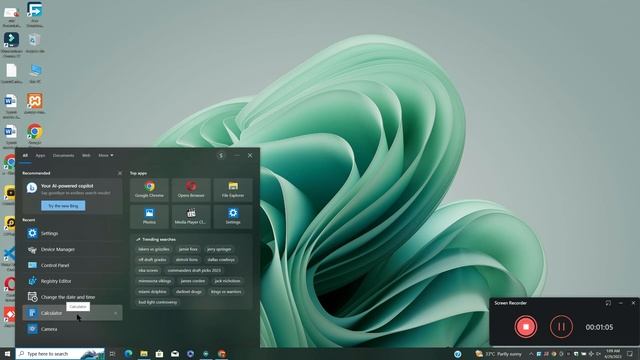Search trending 'lakers vs grizzlies'
The image size is (640, 360).
point(153,249)
